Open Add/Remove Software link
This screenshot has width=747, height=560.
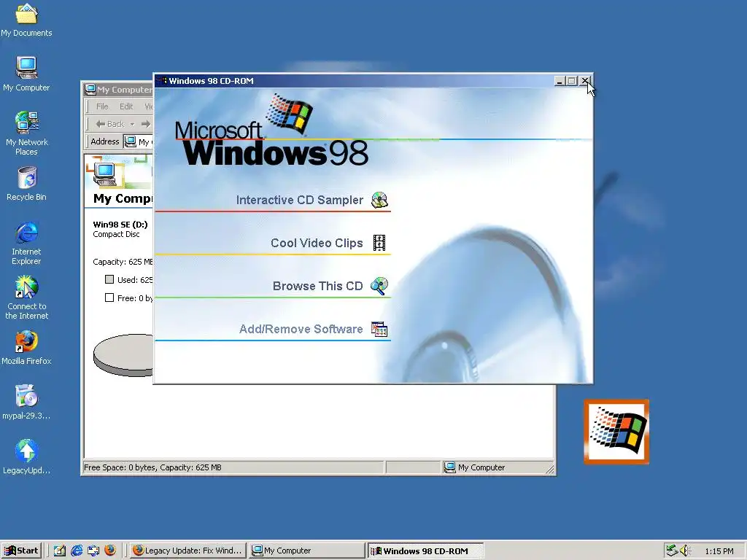(x=301, y=329)
